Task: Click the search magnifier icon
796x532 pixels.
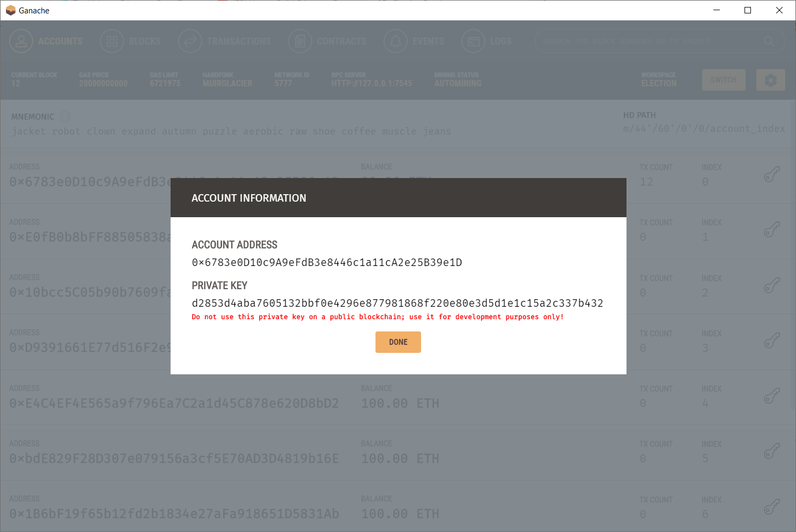Action: [769, 41]
